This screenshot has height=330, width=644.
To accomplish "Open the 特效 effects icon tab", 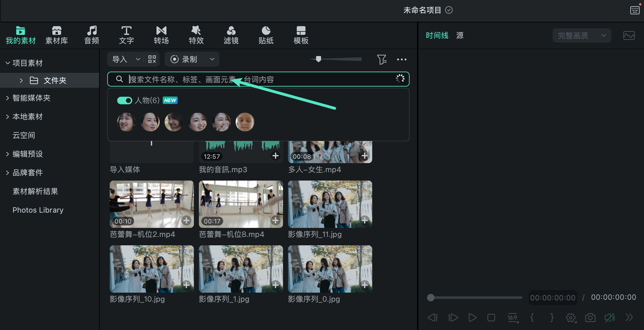I will [196, 35].
